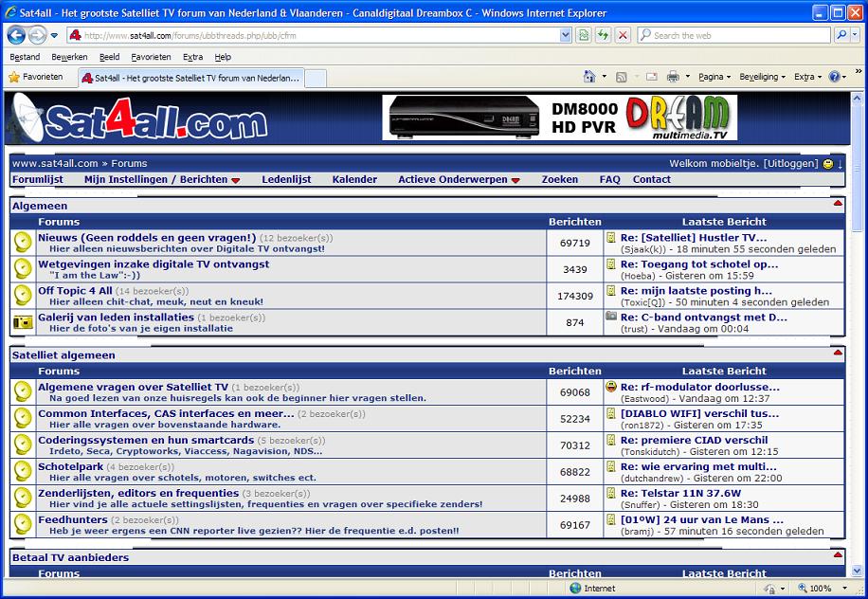Click the Print icon in toolbar
Screen dimensions: 868x599
pos(673,77)
